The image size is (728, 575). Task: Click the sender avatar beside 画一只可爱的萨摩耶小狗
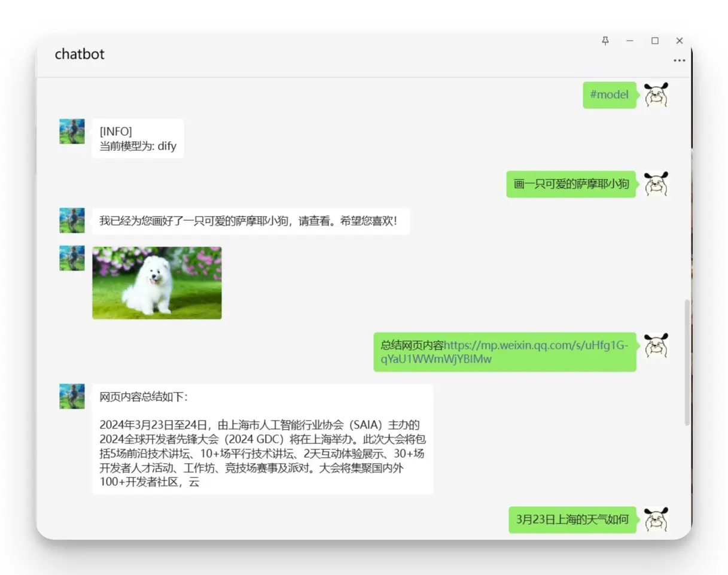tap(656, 185)
